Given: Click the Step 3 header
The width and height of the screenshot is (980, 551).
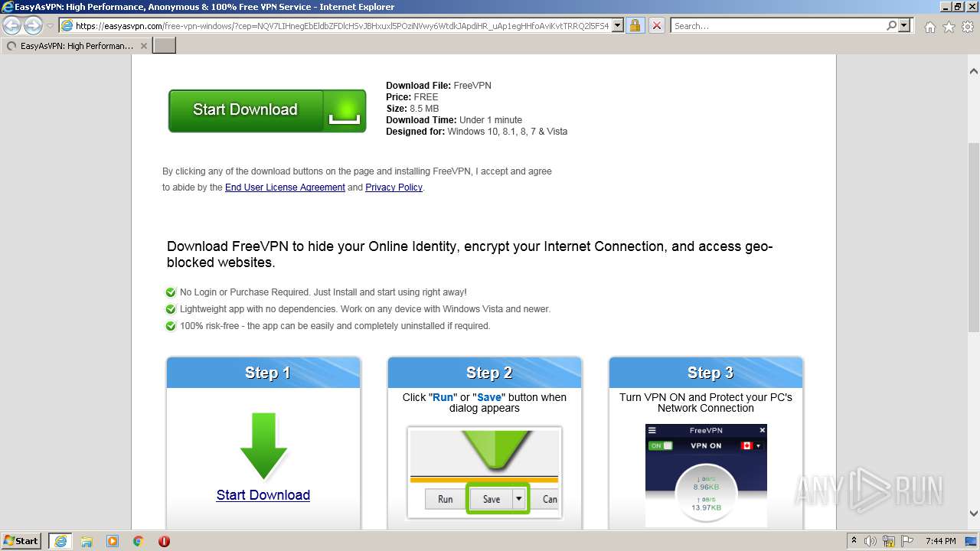Looking at the screenshot, I should tap(706, 373).
